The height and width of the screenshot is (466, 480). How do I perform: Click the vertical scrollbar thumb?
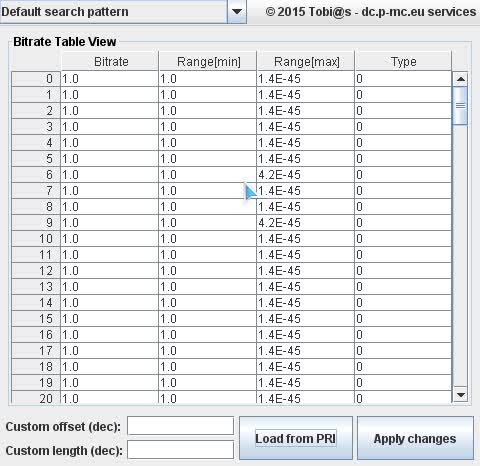[x=461, y=106]
